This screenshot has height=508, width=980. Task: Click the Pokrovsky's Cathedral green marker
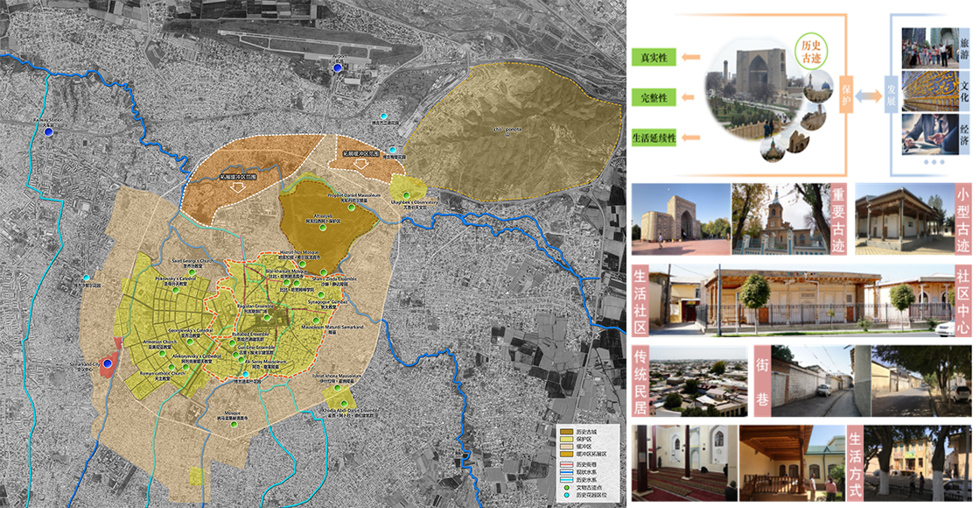point(175,289)
